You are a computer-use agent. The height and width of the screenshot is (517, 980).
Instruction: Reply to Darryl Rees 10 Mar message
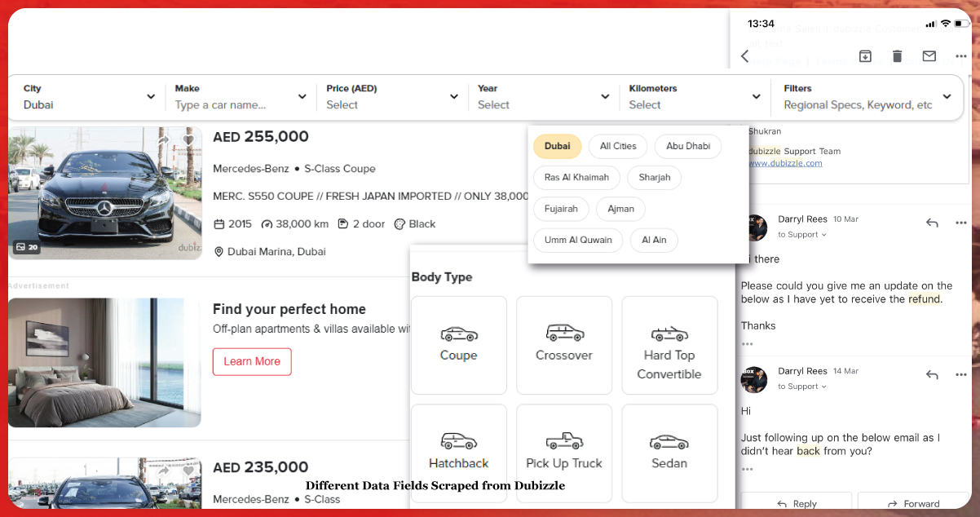coord(933,223)
